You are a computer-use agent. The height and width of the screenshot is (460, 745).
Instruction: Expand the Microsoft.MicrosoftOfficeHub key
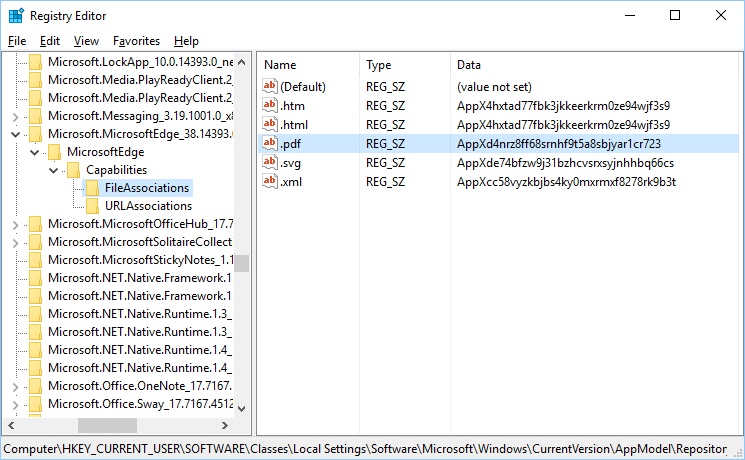tap(15, 224)
